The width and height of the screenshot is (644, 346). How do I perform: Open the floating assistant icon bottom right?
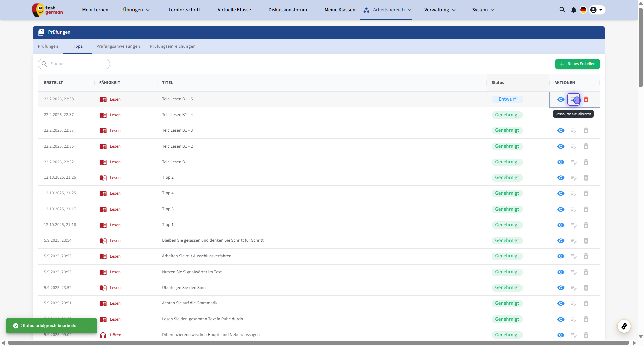(624, 326)
